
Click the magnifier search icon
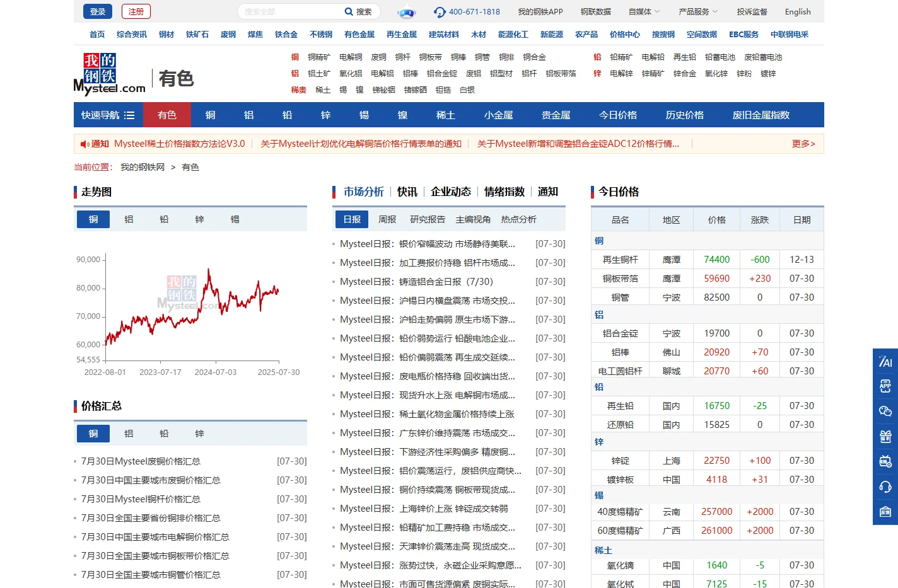click(349, 11)
